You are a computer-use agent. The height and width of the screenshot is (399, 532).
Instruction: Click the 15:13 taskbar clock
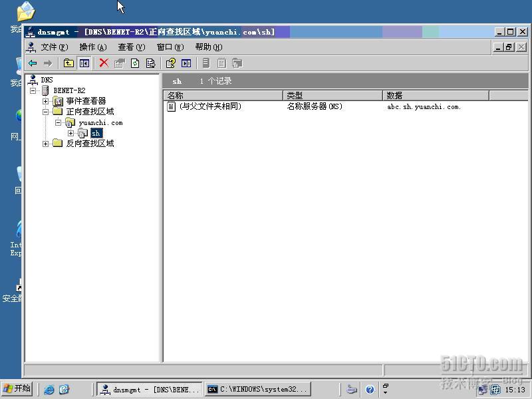point(515,390)
